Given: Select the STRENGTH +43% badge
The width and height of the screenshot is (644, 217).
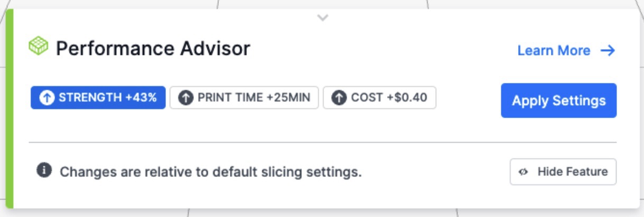Looking at the screenshot, I should (98, 98).
